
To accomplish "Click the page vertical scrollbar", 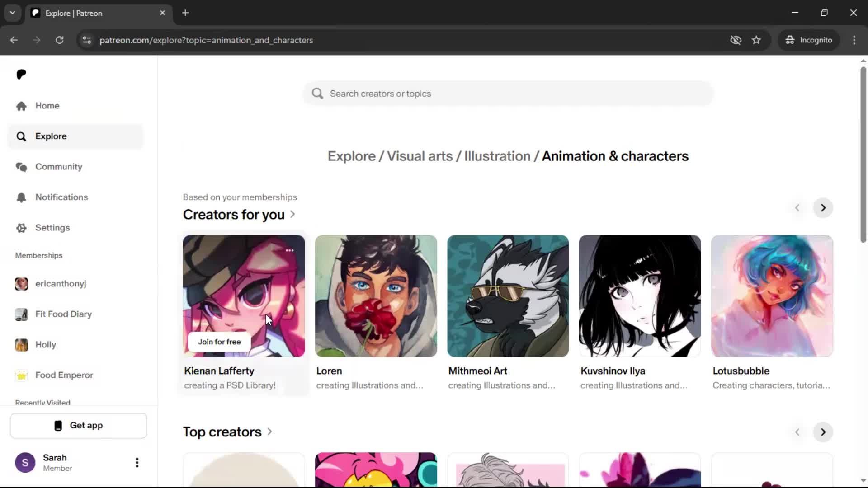I will pyautogui.click(x=863, y=155).
